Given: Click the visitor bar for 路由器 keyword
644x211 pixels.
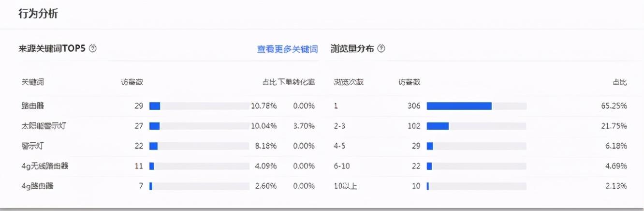Looking at the screenshot, I should [155, 106].
